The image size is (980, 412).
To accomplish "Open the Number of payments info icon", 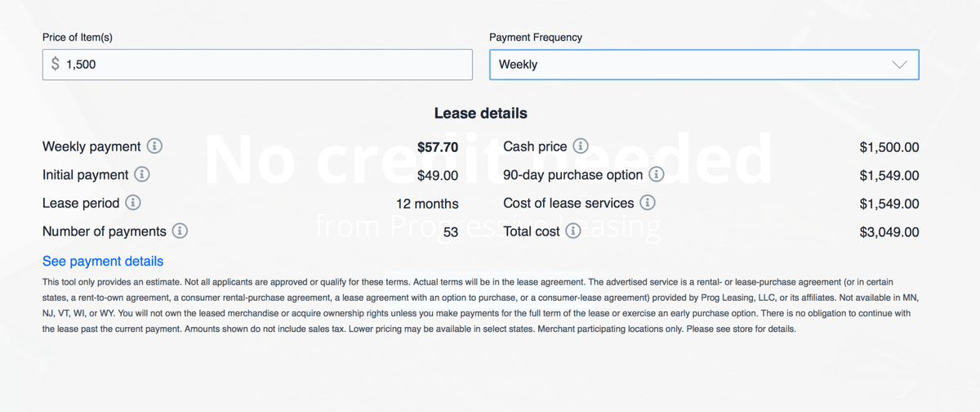I will [x=180, y=231].
